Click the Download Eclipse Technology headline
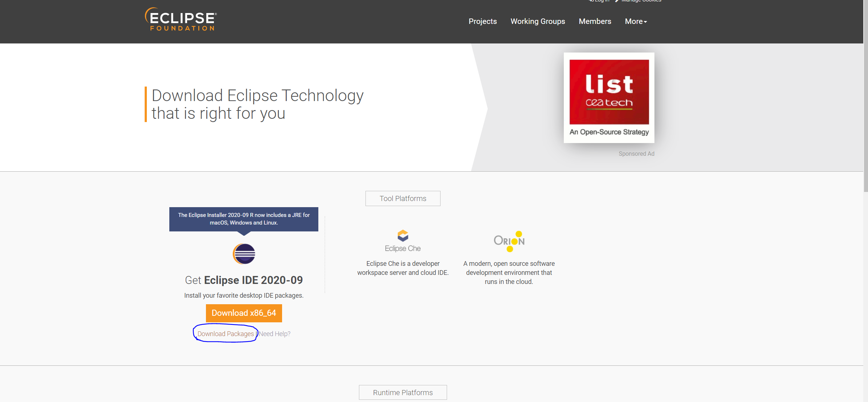 tap(257, 104)
